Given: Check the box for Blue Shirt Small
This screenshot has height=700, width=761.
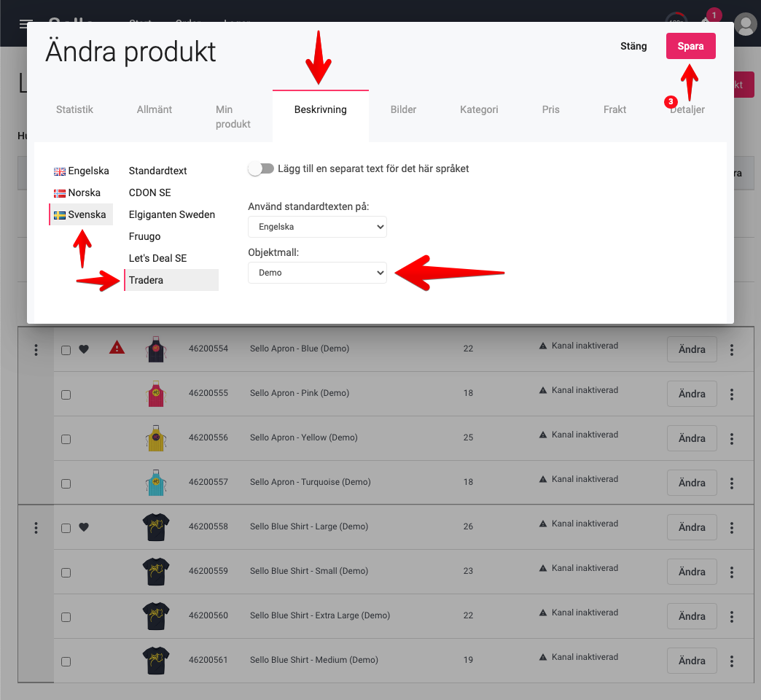Looking at the screenshot, I should [66, 573].
